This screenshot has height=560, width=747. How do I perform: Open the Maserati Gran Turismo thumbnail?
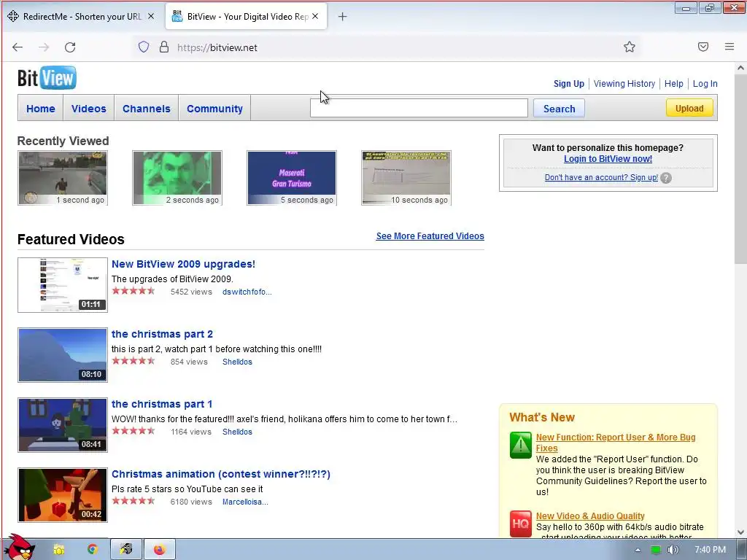pos(292,178)
